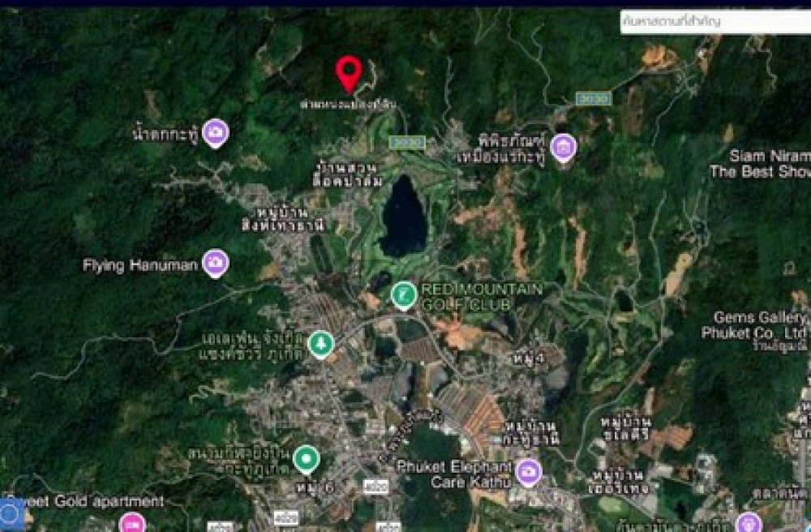811x532 pixels.
Task: Click the dark lake beside the golf course
Action: tap(403, 217)
